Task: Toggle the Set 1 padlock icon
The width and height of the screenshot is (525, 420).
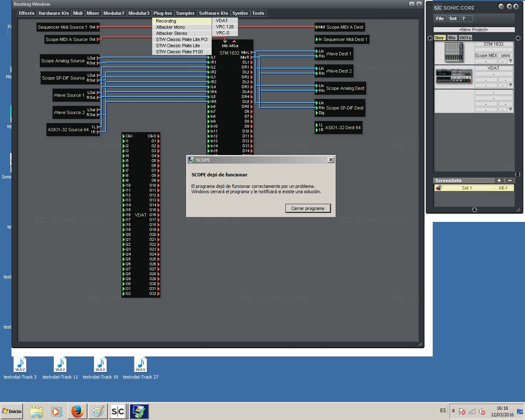Action: click(438, 188)
